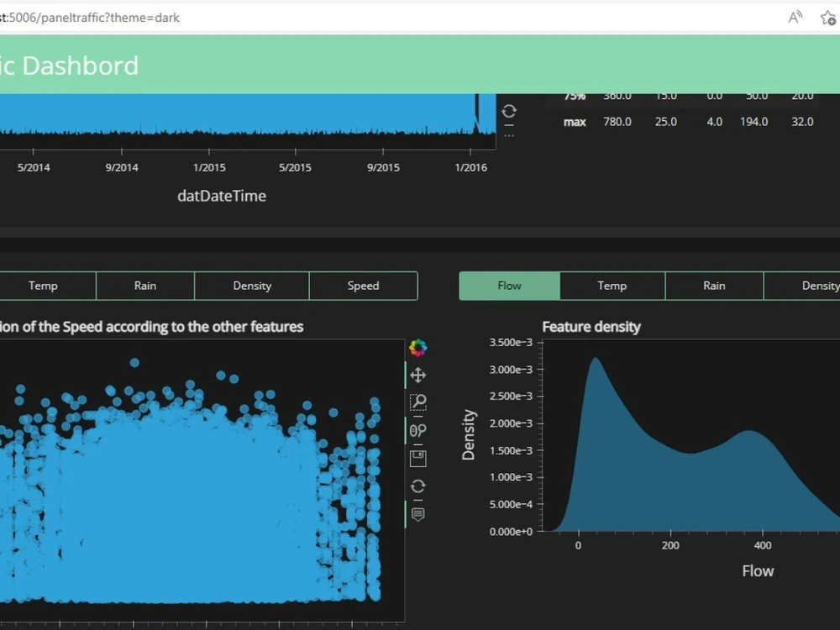Toggle the Hover tooltip tool
840x630 pixels.
418,514
